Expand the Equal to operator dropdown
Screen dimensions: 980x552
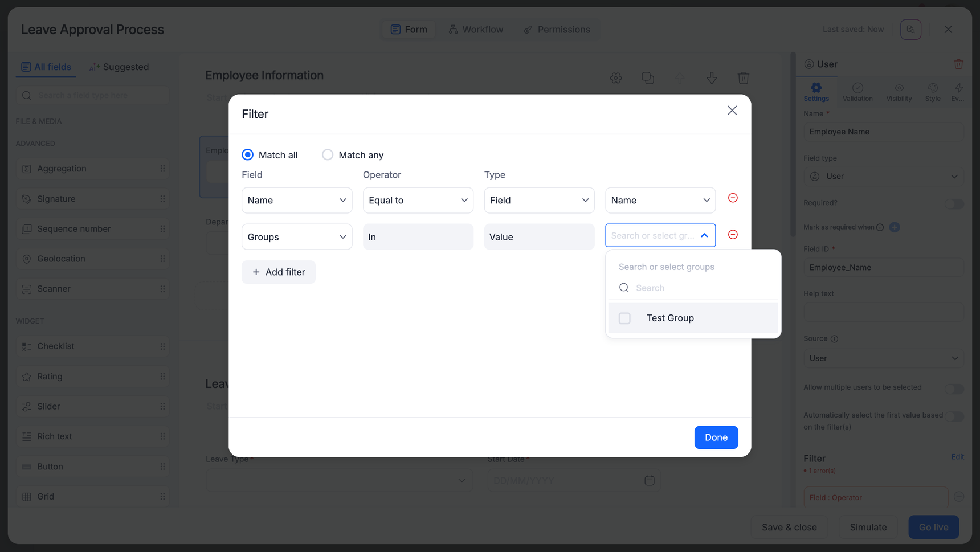[x=418, y=201]
